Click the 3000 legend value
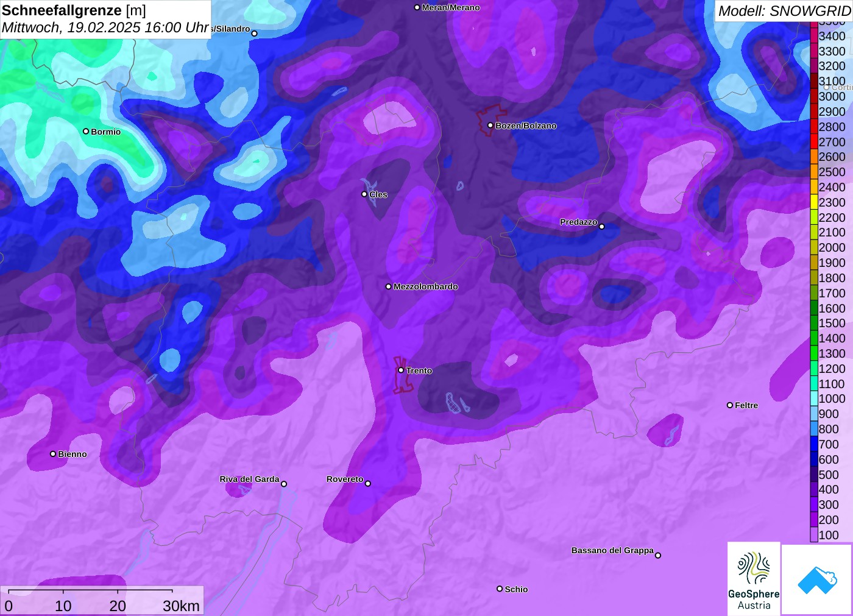The width and height of the screenshot is (853, 616). (832, 96)
